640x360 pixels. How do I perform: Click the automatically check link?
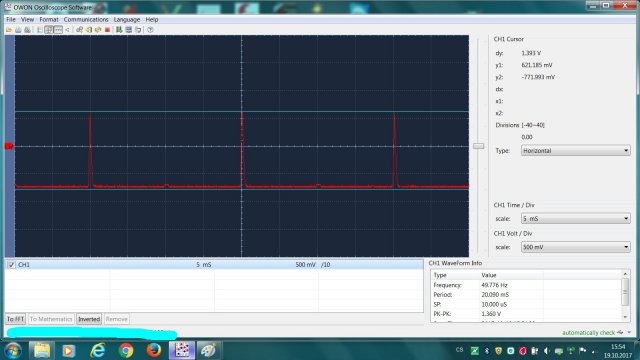click(x=588, y=333)
